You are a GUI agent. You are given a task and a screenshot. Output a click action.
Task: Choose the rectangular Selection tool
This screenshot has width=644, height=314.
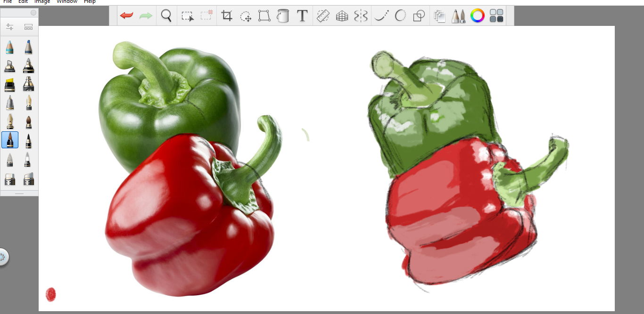click(187, 16)
